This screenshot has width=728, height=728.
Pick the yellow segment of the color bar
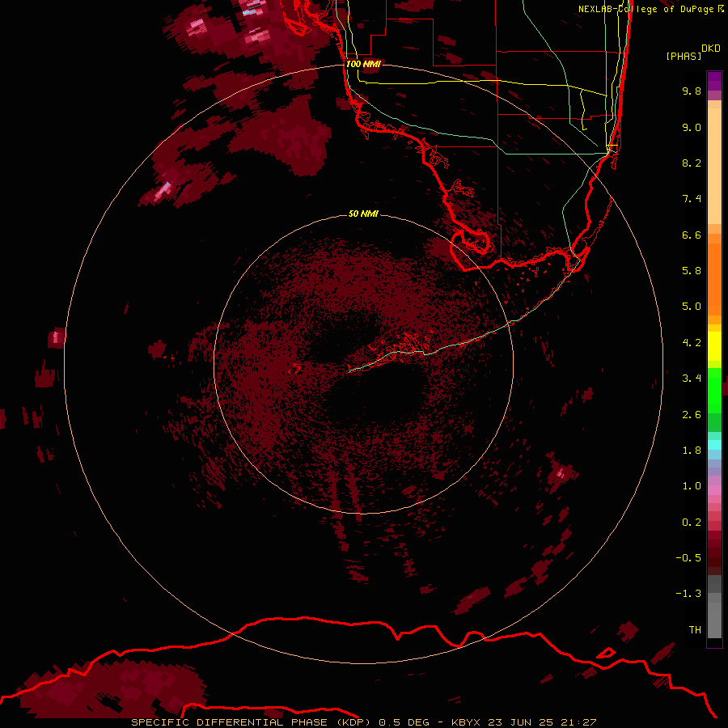click(x=714, y=346)
